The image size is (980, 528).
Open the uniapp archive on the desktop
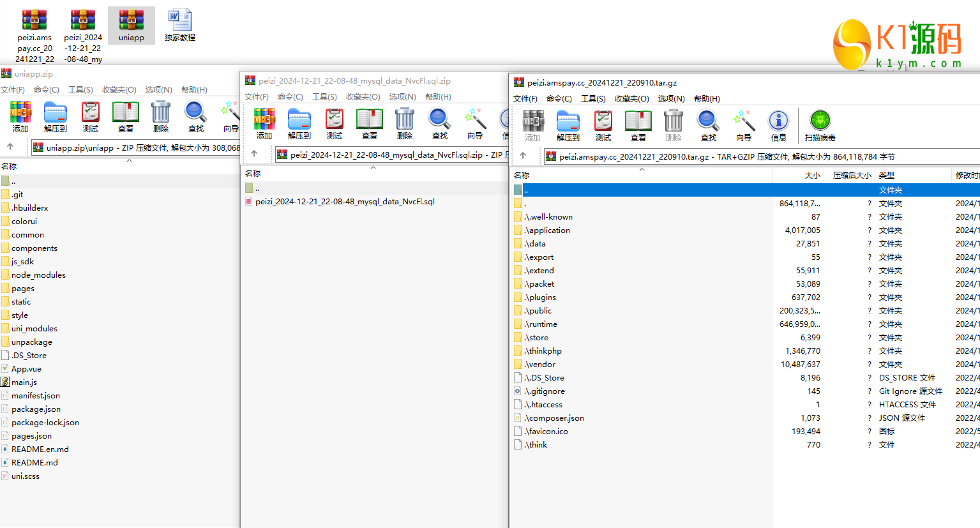coord(131,26)
